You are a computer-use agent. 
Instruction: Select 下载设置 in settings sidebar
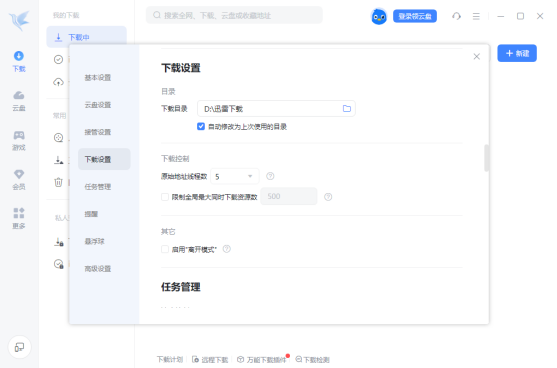tap(104, 159)
